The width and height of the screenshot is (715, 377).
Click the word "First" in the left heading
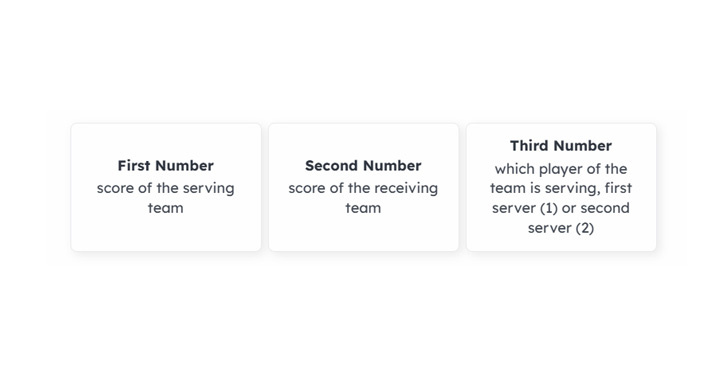click(134, 165)
